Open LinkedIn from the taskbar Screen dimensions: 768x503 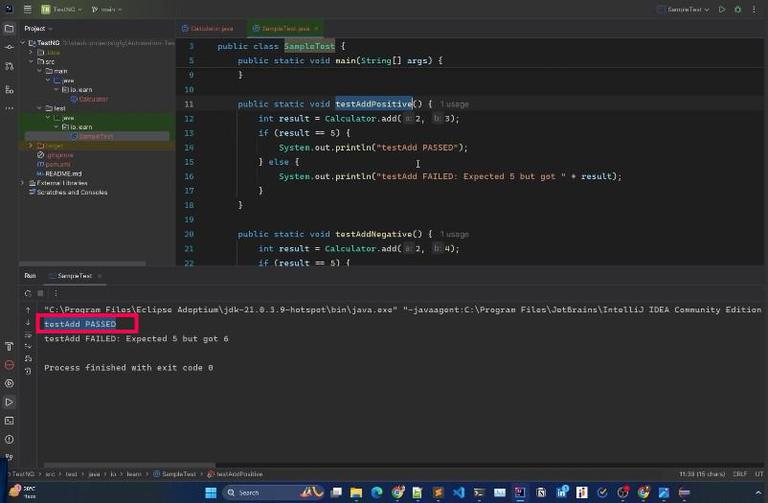561,493
